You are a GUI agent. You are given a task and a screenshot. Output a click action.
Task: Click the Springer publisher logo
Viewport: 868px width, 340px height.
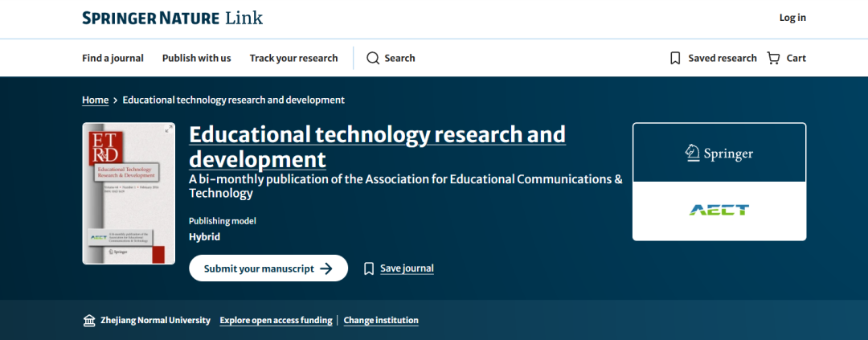[719, 153]
